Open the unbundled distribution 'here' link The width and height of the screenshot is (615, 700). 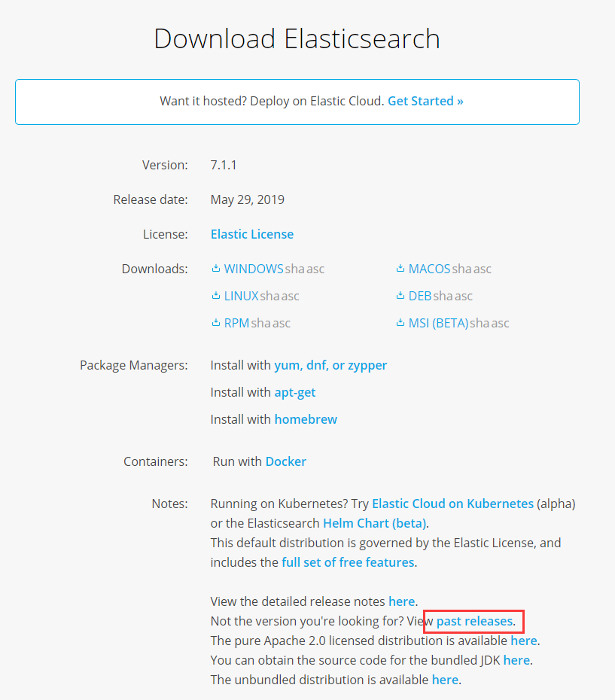(445, 680)
